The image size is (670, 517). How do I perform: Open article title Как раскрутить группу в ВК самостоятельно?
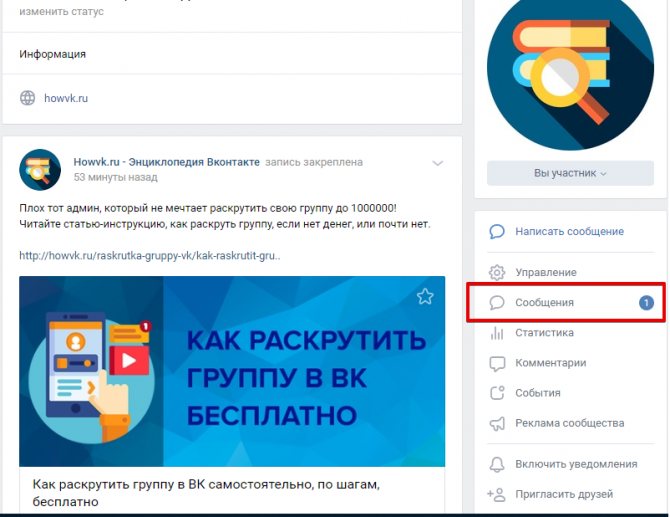[x=206, y=493]
